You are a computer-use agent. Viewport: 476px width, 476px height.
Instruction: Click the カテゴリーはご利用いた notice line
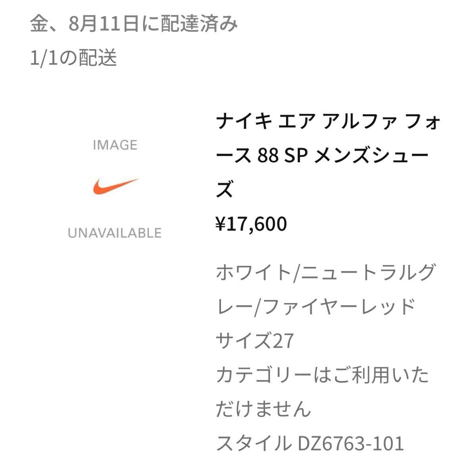coord(322,375)
